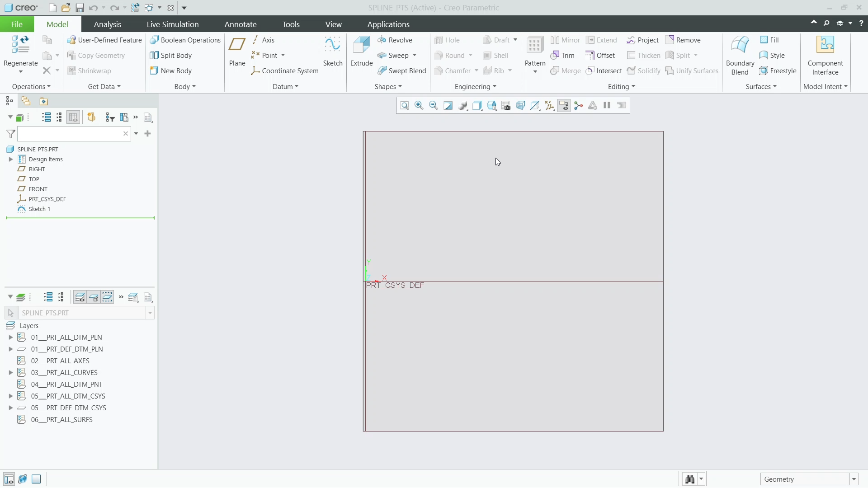
Task: Click the New Body button
Action: pyautogui.click(x=170, y=71)
